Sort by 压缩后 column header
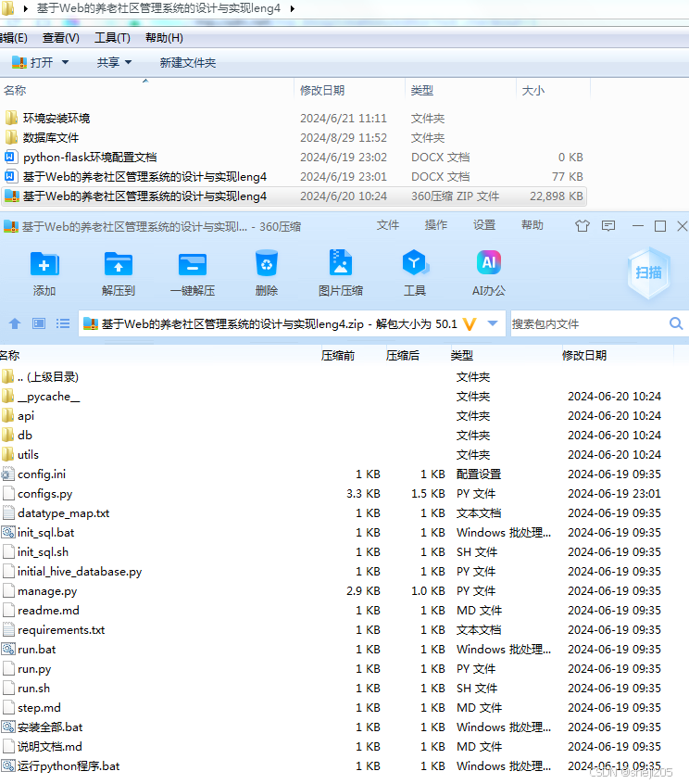The height and width of the screenshot is (784, 689). [x=403, y=356]
